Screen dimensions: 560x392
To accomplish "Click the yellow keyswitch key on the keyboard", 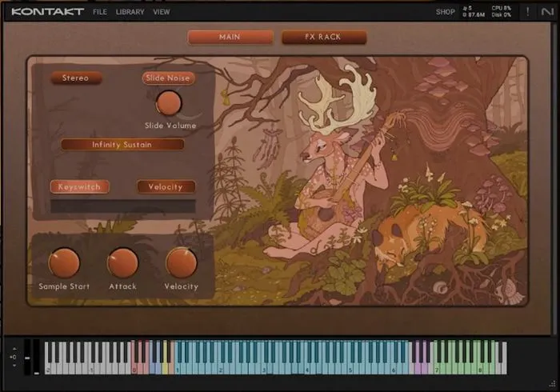I will [165, 369].
